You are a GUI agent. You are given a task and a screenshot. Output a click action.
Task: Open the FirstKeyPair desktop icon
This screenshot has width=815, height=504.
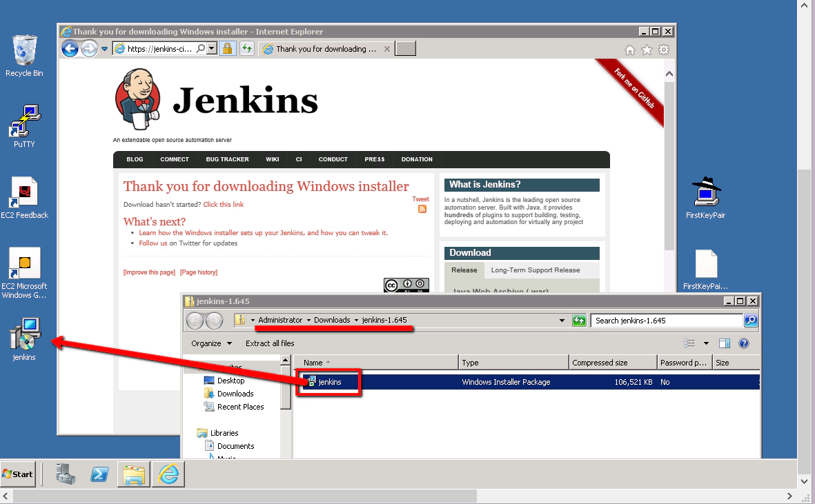click(x=705, y=195)
